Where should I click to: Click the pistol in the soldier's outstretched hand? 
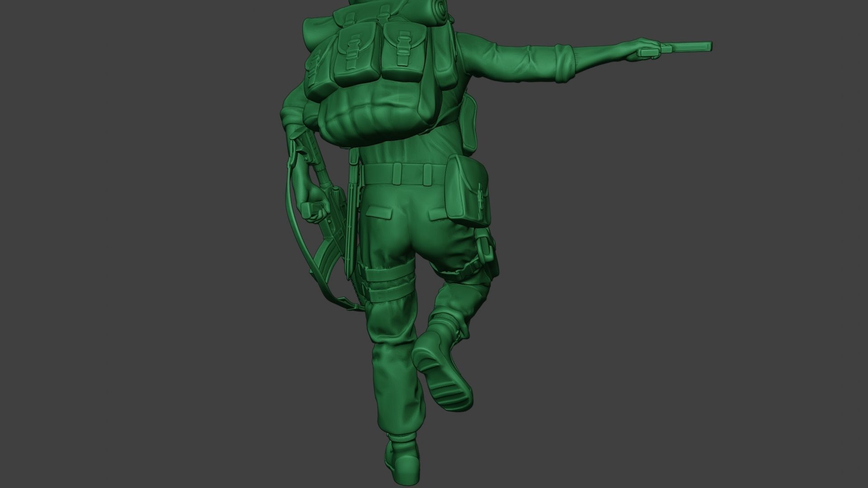pos(675,49)
